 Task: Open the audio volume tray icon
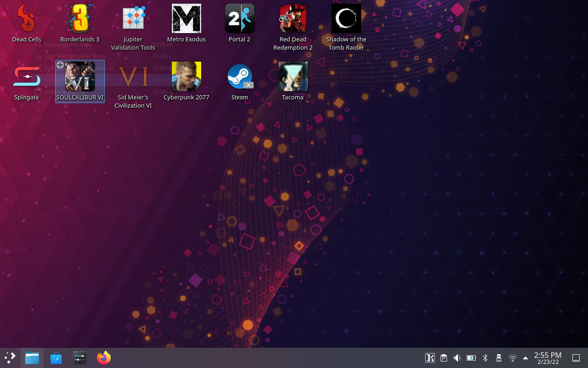pyautogui.click(x=457, y=358)
